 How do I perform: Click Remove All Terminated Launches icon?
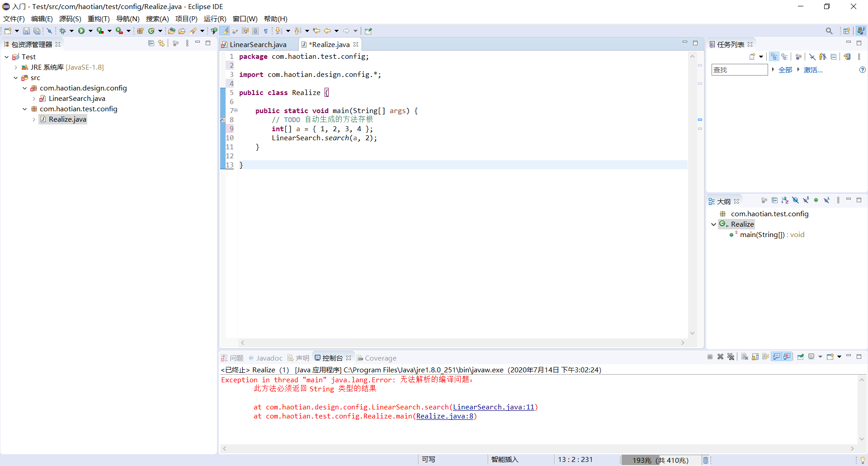[x=731, y=357]
